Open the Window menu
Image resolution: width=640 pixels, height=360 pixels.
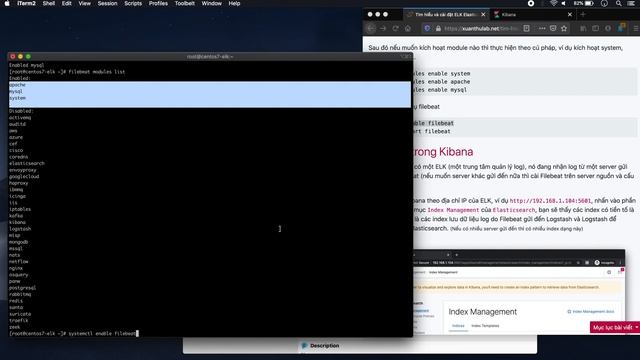click(211, 3)
